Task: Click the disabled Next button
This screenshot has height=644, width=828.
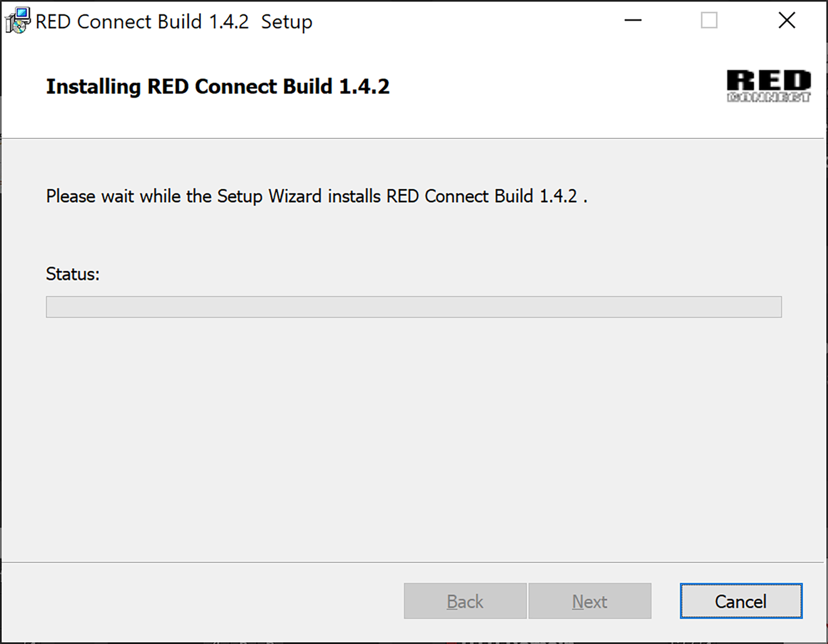Action: 590,601
